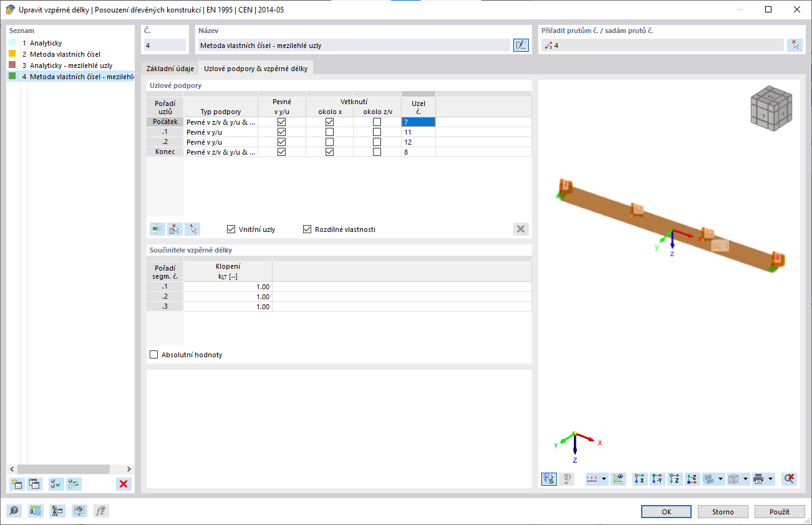This screenshot has width=812, height=525.
Task: Open the wireframe box view dropdown arrow
Action: point(746,479)
